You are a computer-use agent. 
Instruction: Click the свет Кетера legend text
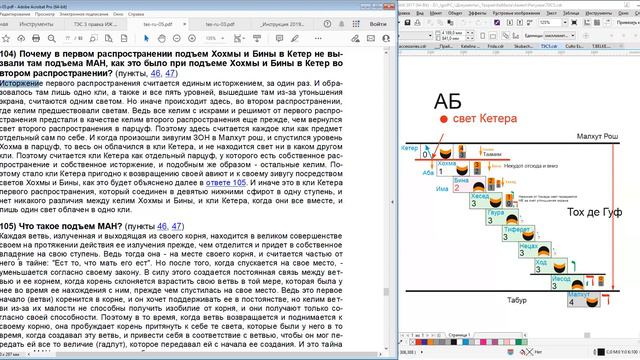pyautogui.click(x=485, y=118)
